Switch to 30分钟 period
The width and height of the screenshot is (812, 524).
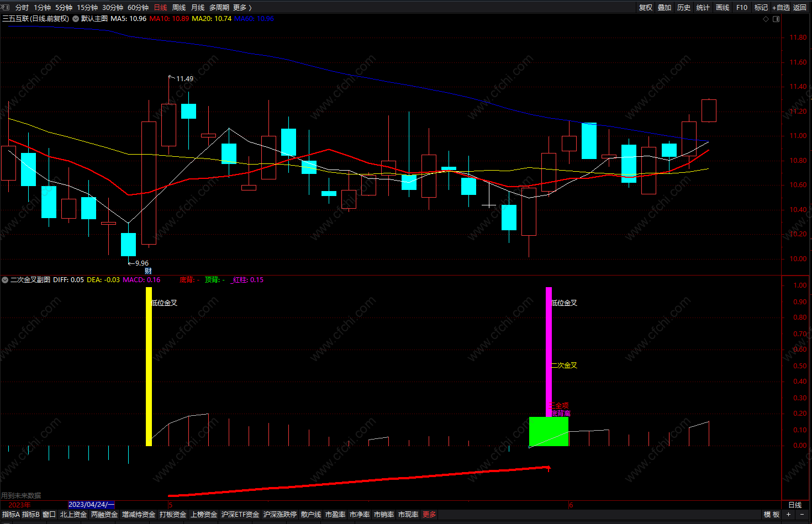click(113, 8)
